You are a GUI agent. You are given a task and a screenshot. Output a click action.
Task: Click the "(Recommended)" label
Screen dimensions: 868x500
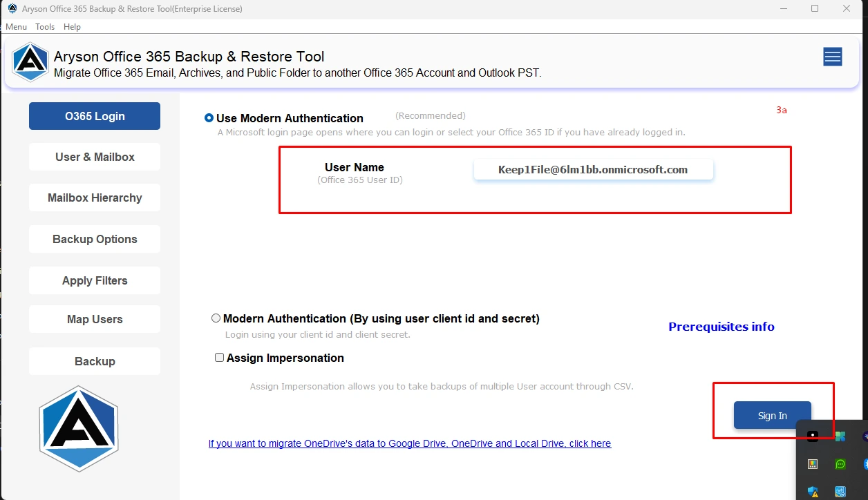(431, 115)
